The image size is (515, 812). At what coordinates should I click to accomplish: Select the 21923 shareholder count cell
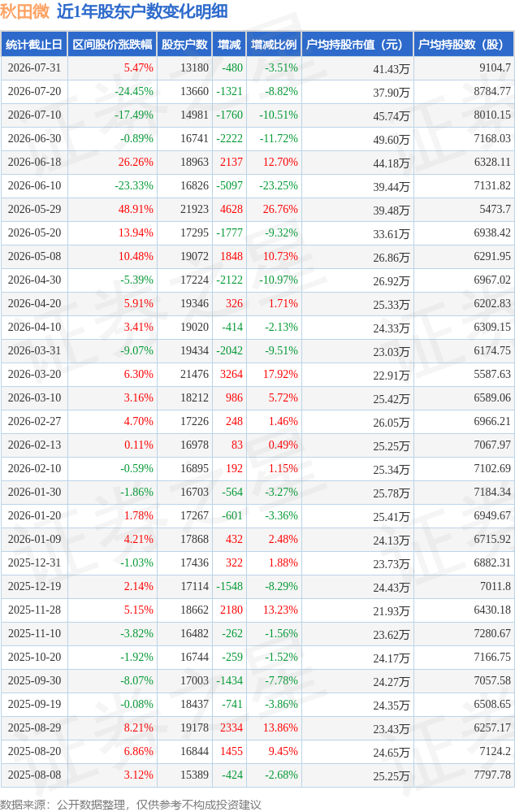[195, 209]
